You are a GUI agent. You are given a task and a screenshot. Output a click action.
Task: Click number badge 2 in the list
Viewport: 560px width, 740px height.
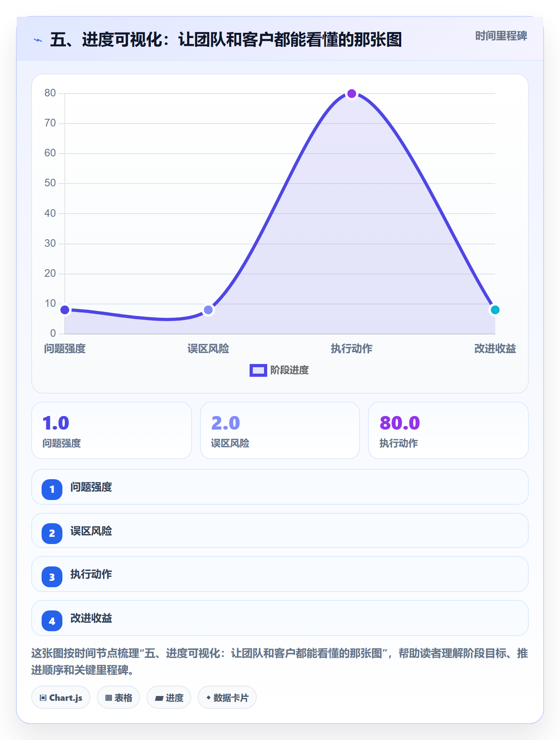point(52,533)
